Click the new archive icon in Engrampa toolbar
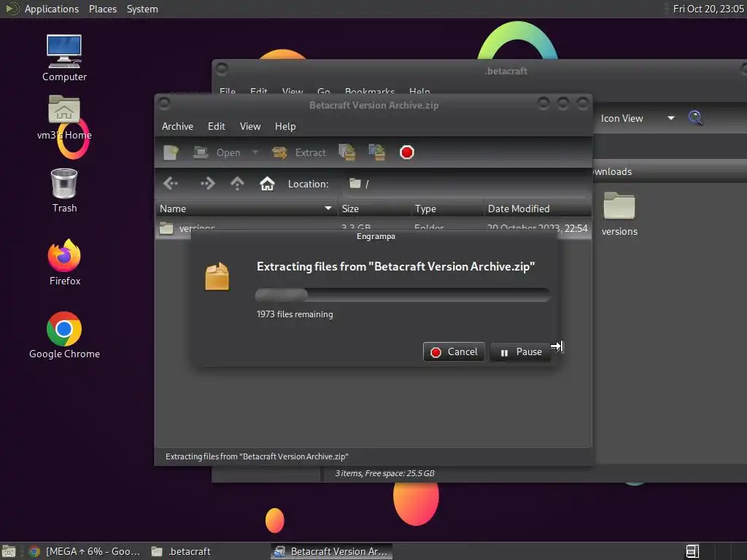The image size is (747, 560). 171,152
